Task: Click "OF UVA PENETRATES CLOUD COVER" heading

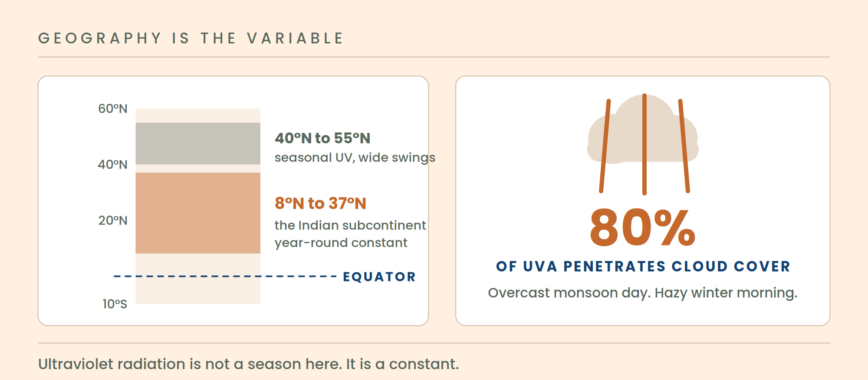Action: (x=643, y=266)
